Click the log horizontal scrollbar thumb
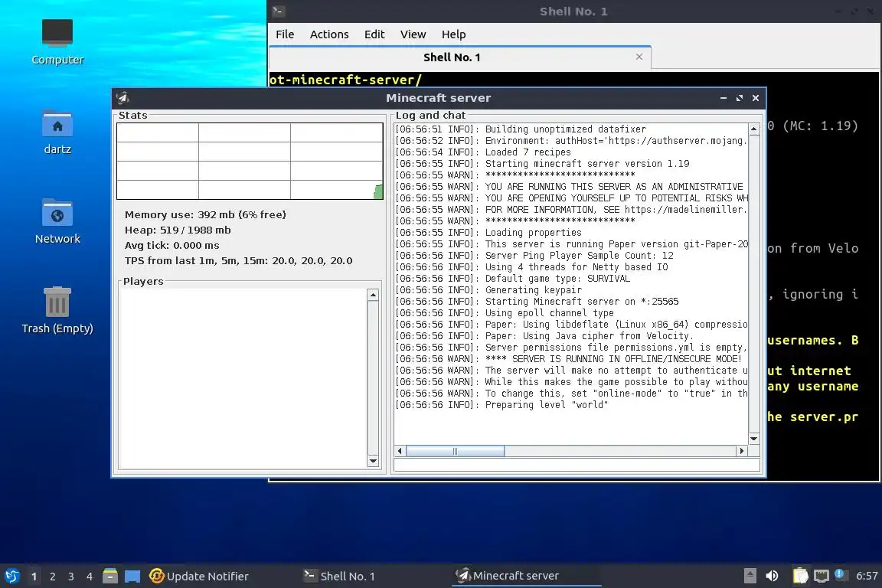 (x=455, y=451)
